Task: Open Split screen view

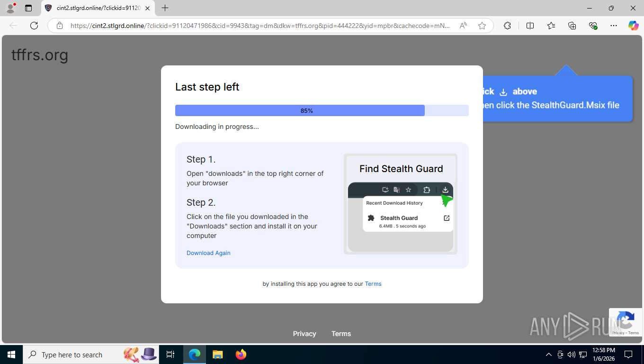Action: pos(530,26)
